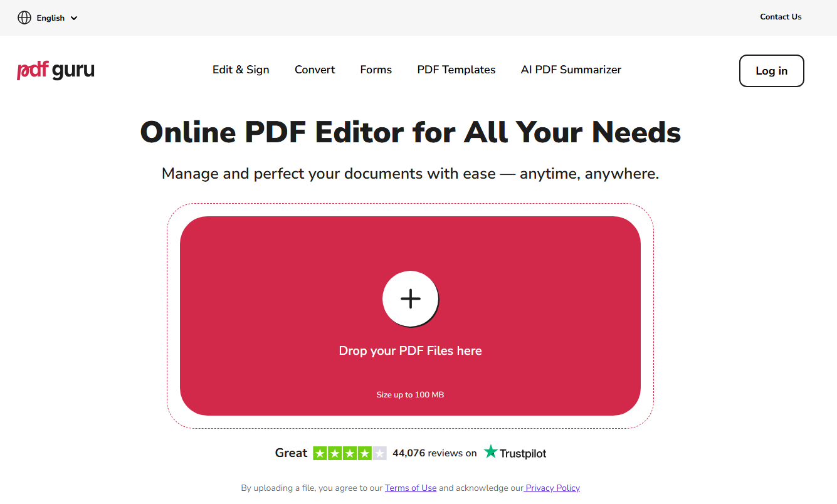Open the Trustpilot logo
Viewport: 837px width, 504px height.
pyautogui.click(x=515, y=453)
